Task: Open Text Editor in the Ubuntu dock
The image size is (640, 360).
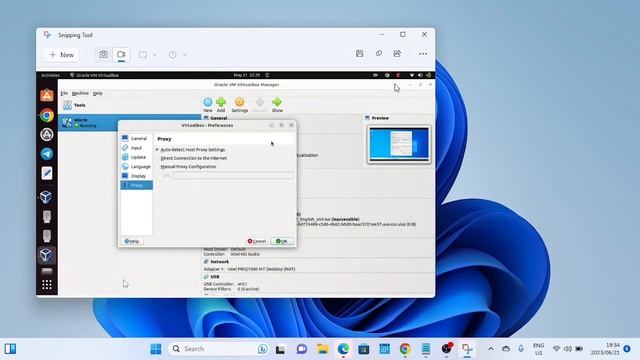Action: point(47,173)
